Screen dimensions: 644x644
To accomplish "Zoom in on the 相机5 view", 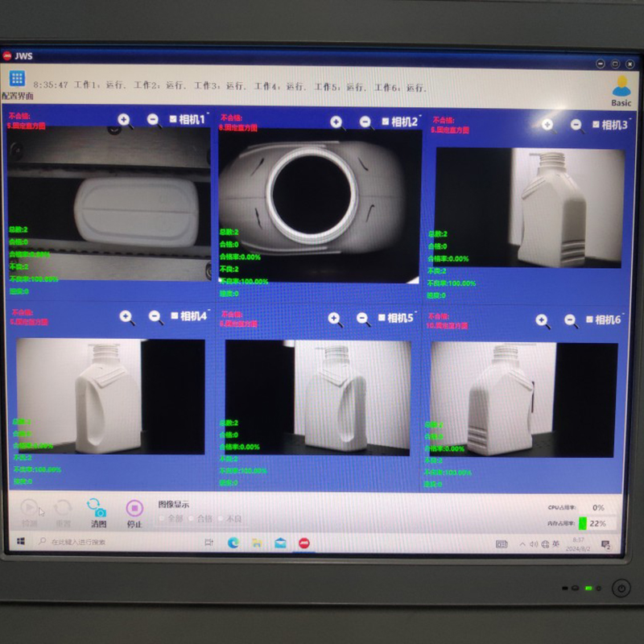I will [334, 319].
